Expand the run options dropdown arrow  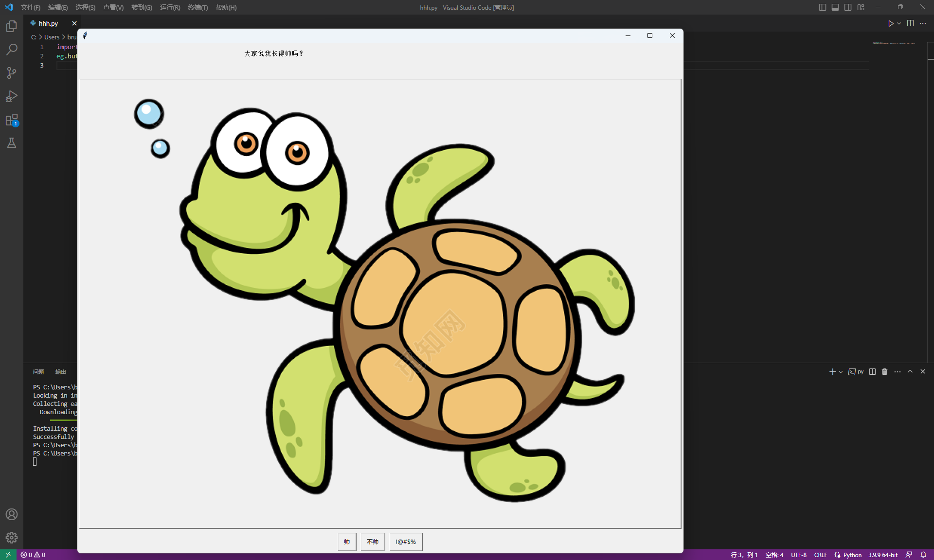coord(899,23)
